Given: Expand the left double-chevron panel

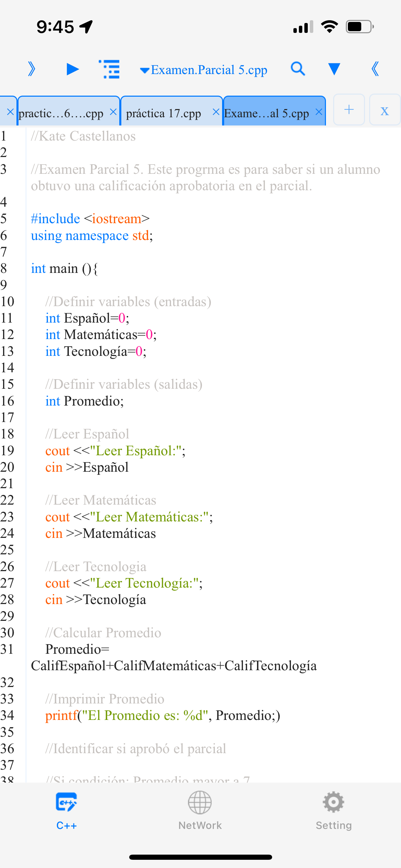Looking at the screenshot, I should (32, 69).
